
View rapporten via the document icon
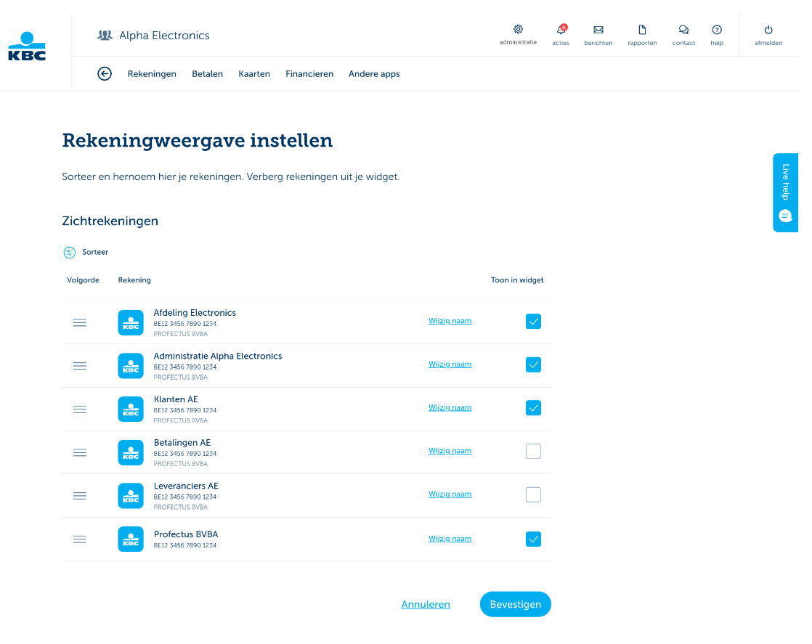[x=642, y=30]
